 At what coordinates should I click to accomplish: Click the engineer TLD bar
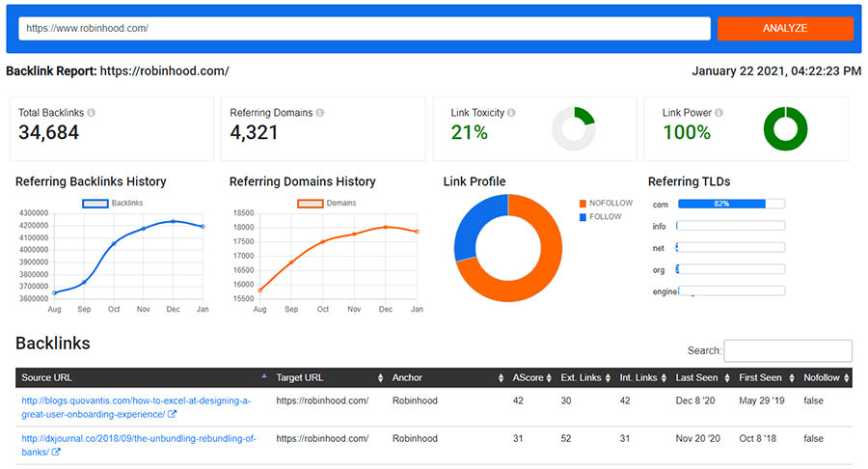pyautogui.click(x=731, y=290)
